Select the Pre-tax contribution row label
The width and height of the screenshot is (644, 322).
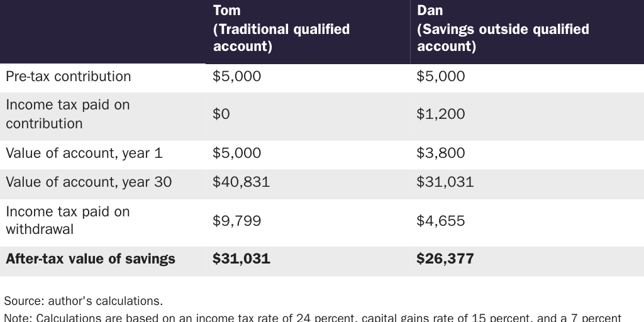click(x=69, y=77)
